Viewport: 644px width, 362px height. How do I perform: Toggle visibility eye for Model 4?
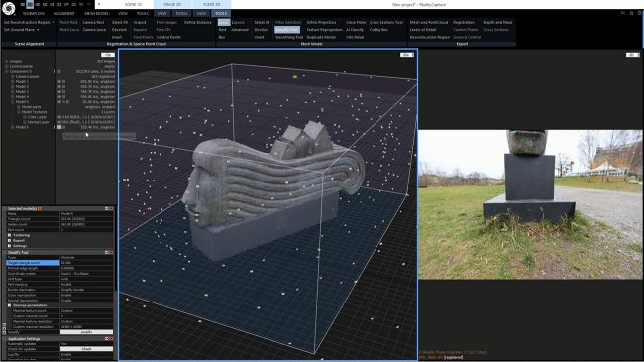[59, 96]
